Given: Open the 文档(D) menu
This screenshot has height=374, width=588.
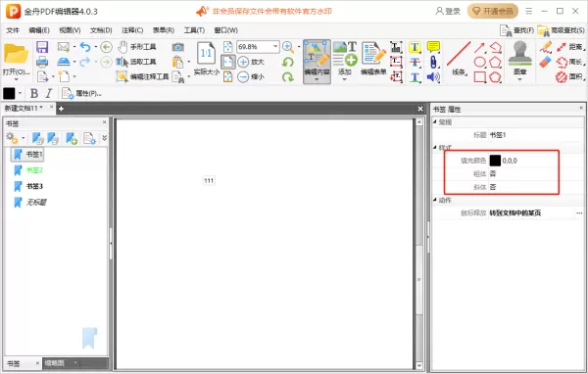Looking at the screenshot, I should point(101,30).
